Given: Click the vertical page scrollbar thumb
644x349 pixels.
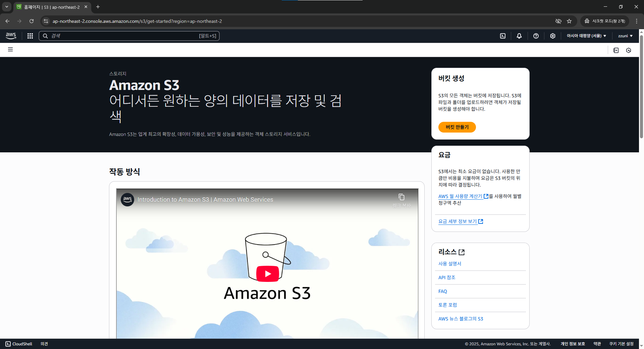Looking at the screenshot, I should click(x=641, y=87).
